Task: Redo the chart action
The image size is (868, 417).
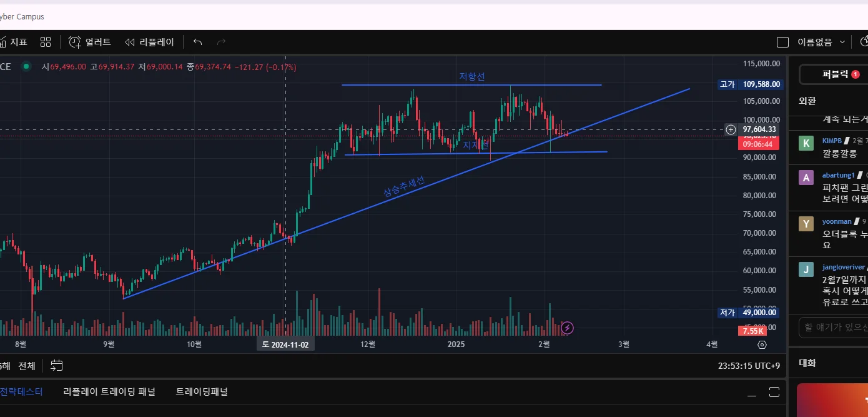Action: 220,42
